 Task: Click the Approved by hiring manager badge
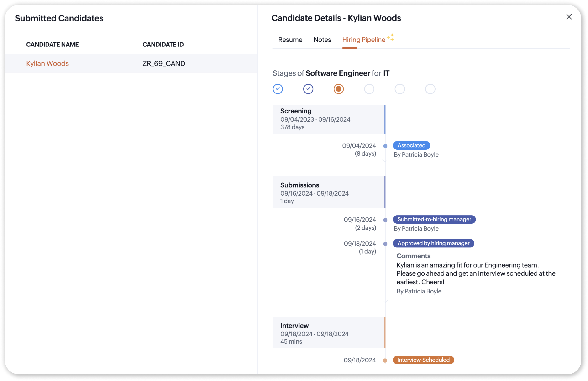click(433, 243)
